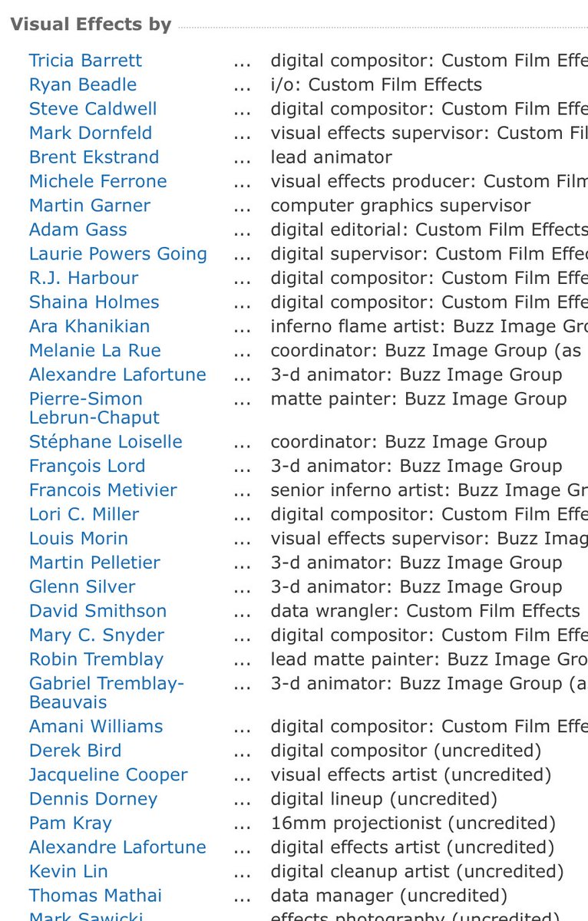Click Stéphane Loiselle's "coordinator: Buzz Image Group" text

click(408, 442)
